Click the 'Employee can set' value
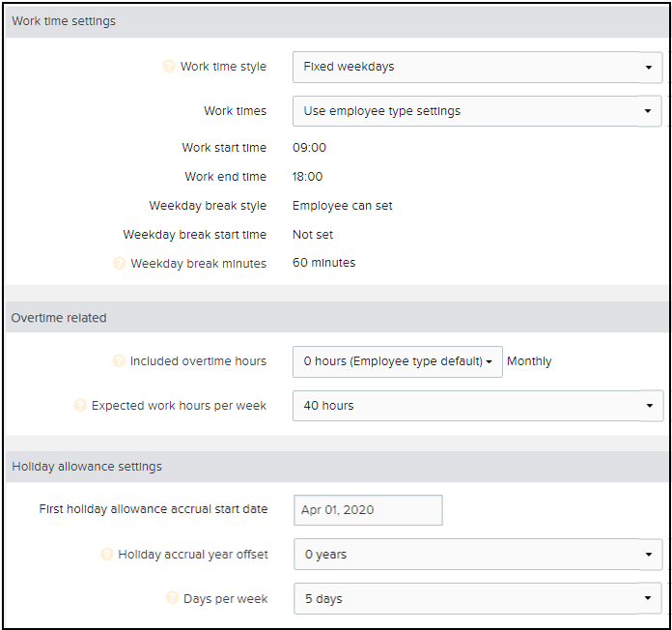This screenshot has width=672, height=630. coord(342,206)
